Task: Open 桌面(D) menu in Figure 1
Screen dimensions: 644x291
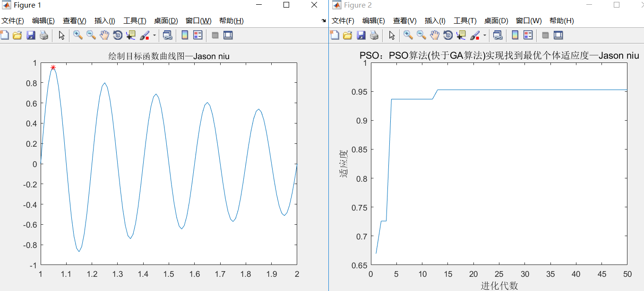Action: coord(166,21)
